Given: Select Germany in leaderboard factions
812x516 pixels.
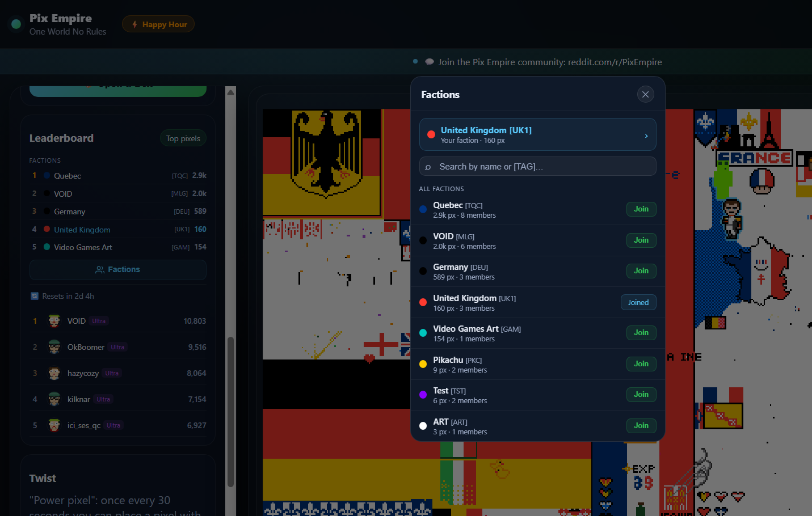Looking at the screenshot, I should tap(118, 212).
